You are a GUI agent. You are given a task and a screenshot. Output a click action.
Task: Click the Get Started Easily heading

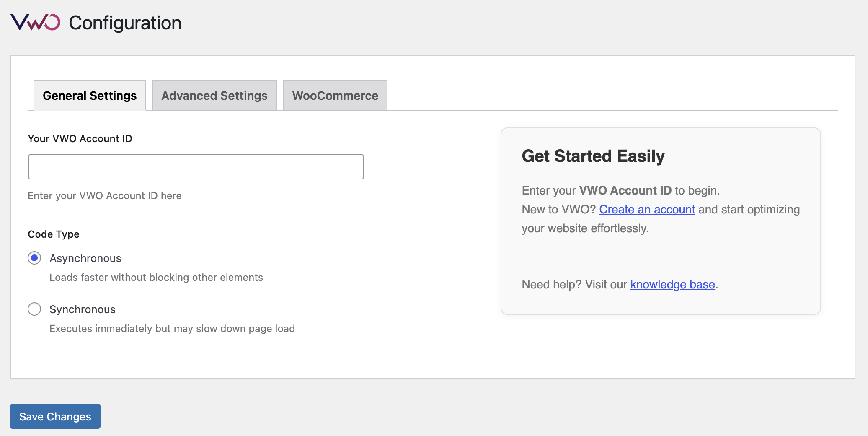click(x=593, y=156)
